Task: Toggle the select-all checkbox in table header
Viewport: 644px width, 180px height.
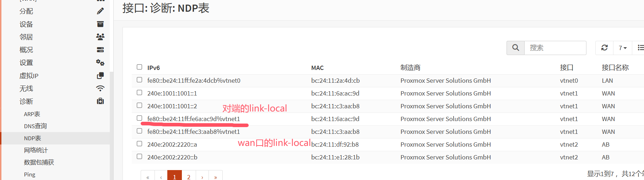Action: click(139, 67)
